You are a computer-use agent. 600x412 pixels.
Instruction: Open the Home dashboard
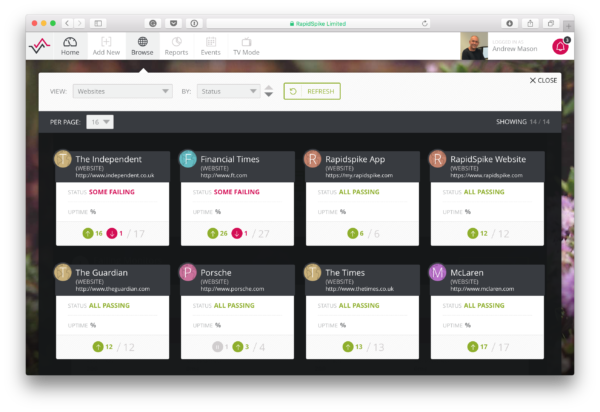(x=70, y=46)
